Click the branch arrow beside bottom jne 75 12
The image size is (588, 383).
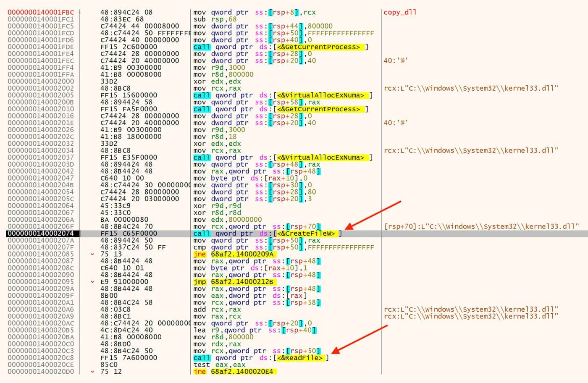[93, 371]
